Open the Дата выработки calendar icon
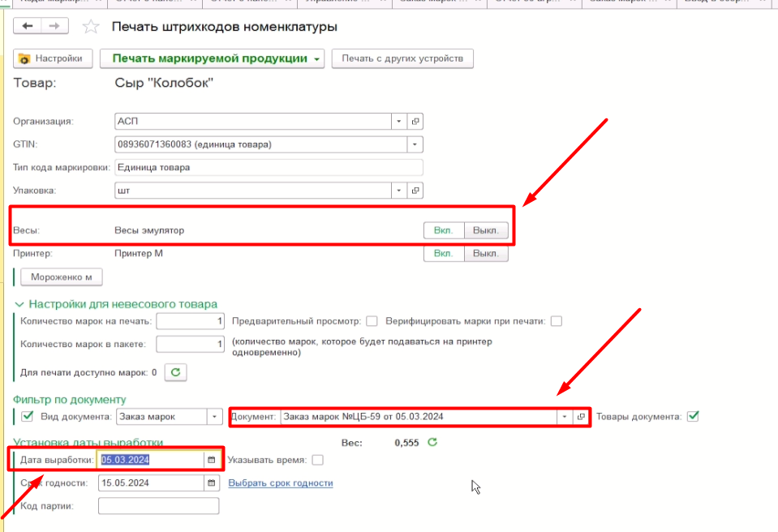778x532 pixels. pos(212,460)
